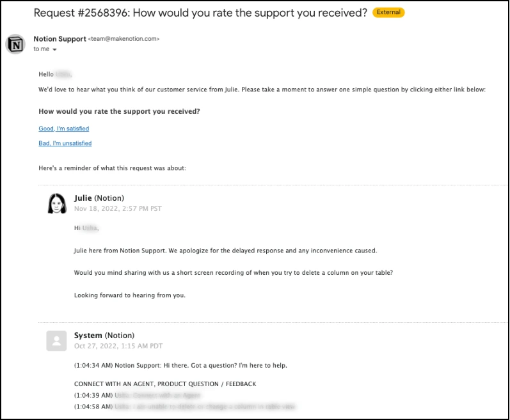
Task: Click the "to me" recipient text
Action: [42, 49]
